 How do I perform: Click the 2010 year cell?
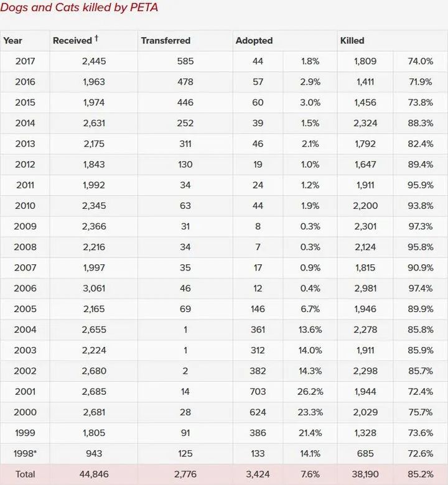[x=25, y=205]
